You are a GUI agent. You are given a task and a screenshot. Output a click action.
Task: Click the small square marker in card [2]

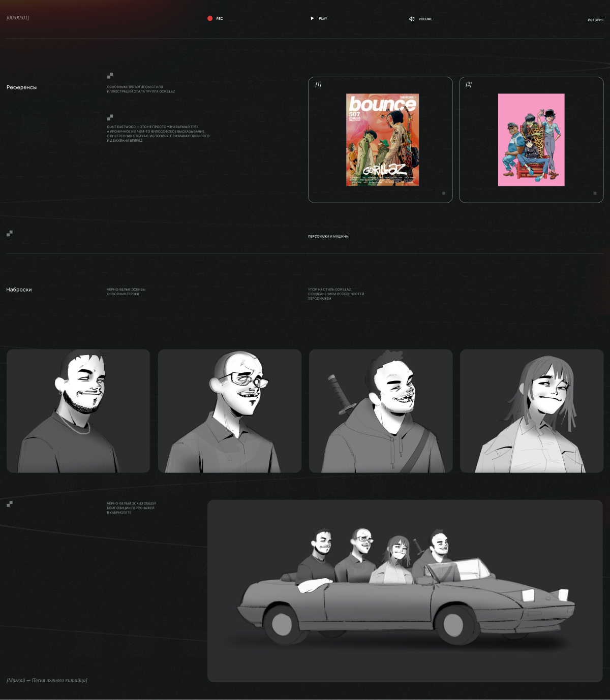pyautogui.click(x=595, y=193)
